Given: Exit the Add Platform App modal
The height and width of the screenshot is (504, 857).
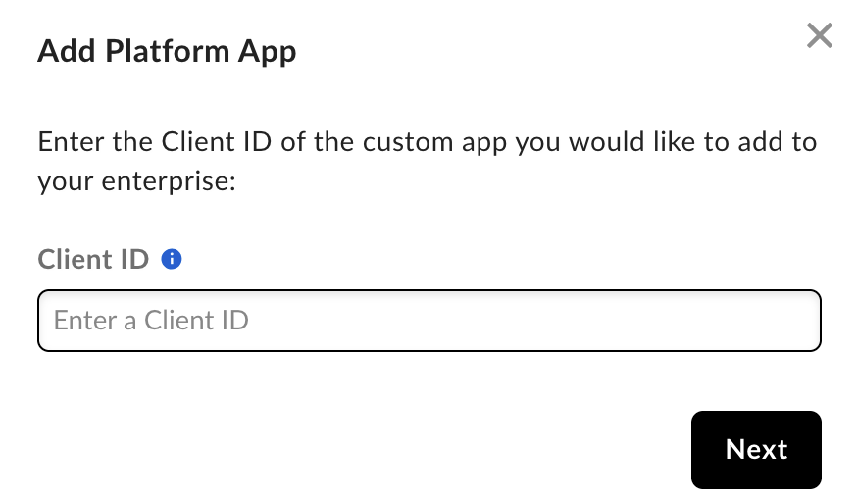Looking at the screenshot, I should (819, 36).
